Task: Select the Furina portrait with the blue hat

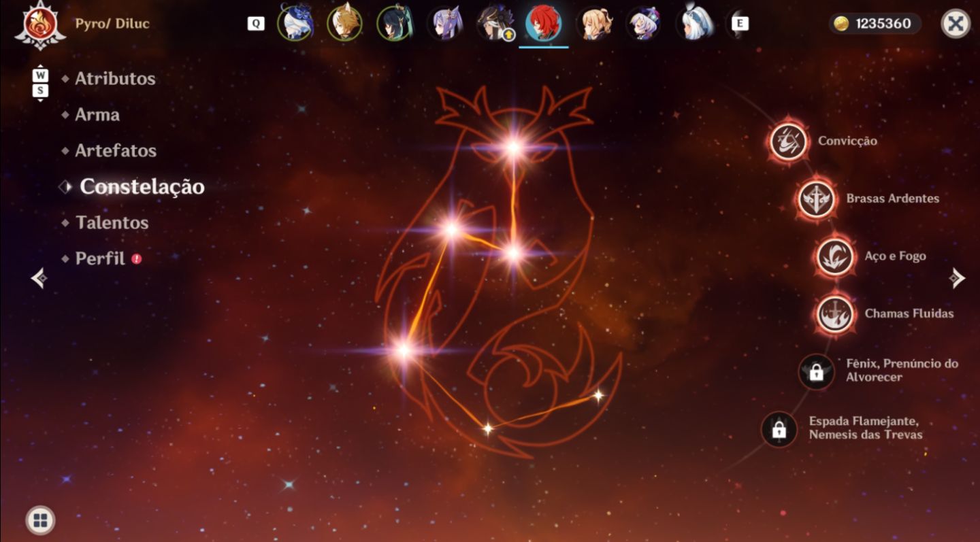Action: 295,23
